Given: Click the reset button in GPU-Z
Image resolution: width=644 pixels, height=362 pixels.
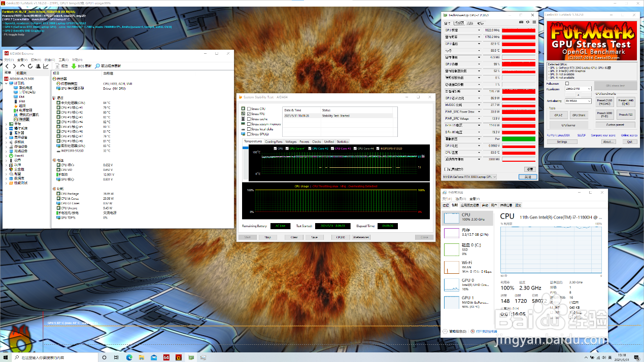Looking at the screenshot, I should [530, 169].
